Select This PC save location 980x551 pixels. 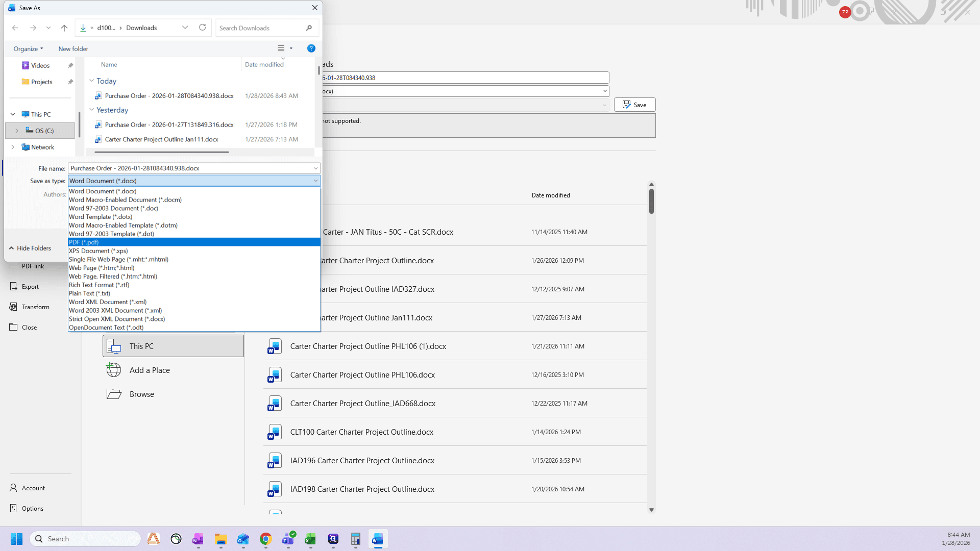click(x=173, y=346)
